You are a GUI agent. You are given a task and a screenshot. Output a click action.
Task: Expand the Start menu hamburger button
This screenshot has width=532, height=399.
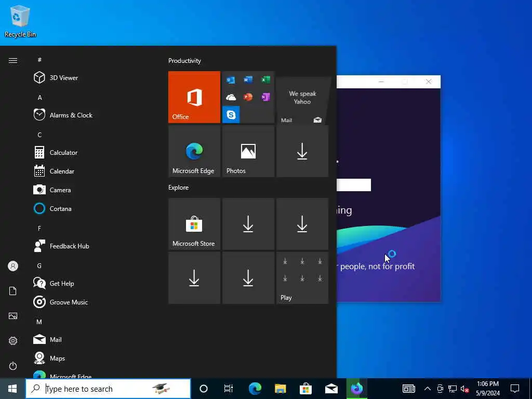tap(13, 60)
